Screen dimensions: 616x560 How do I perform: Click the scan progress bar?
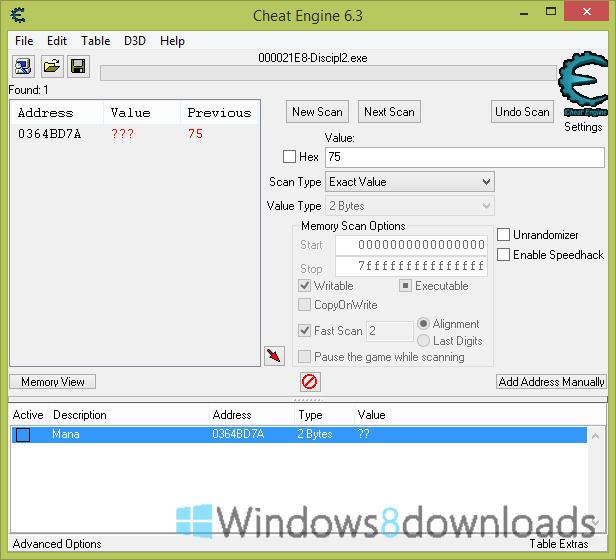tap(328, 73)
